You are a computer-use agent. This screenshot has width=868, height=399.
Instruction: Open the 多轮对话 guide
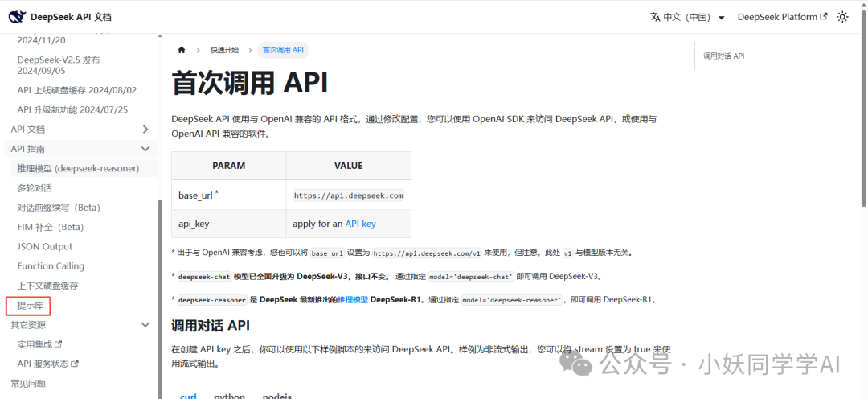coord(35,188)
